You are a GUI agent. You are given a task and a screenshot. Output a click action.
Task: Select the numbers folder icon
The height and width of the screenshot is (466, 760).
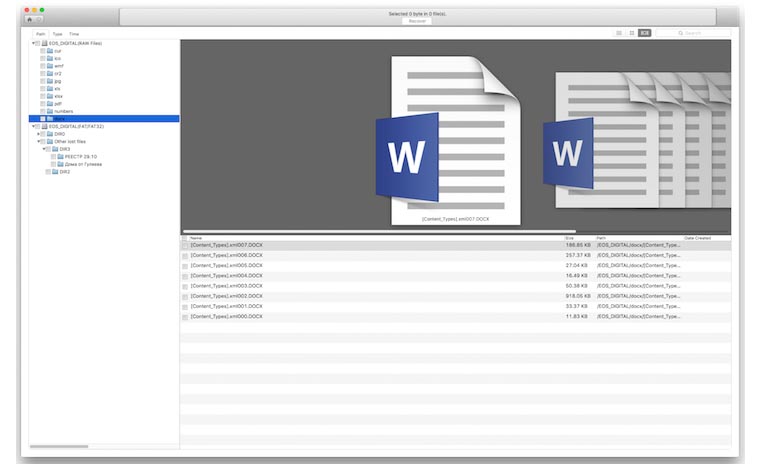50,111
